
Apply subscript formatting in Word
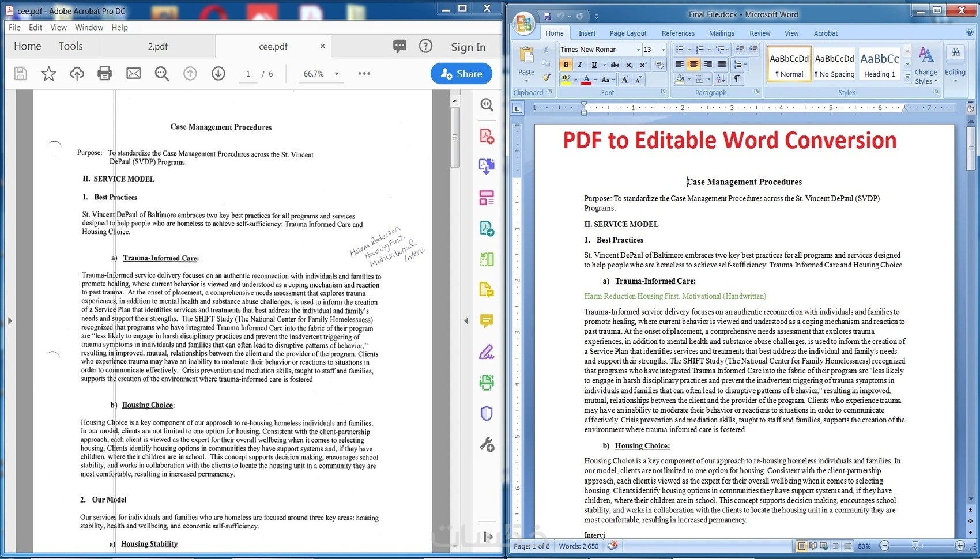[x=630, y=65]
